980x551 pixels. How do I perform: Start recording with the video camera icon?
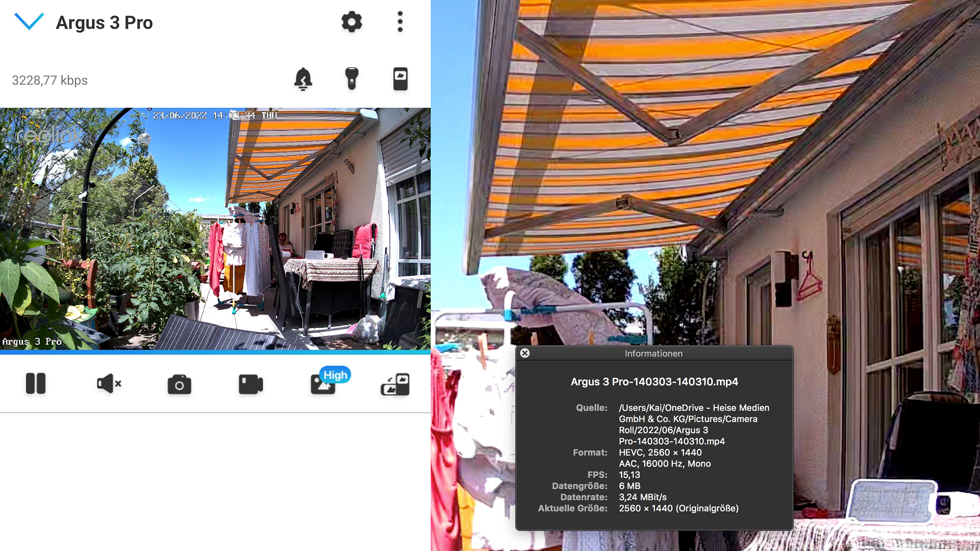tap(251, 384)
